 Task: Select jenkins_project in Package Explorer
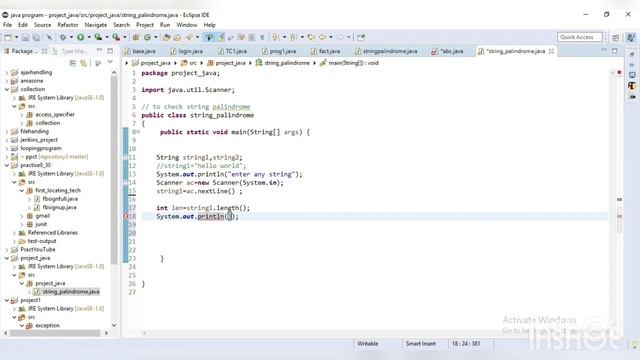(x=39, y=140)
